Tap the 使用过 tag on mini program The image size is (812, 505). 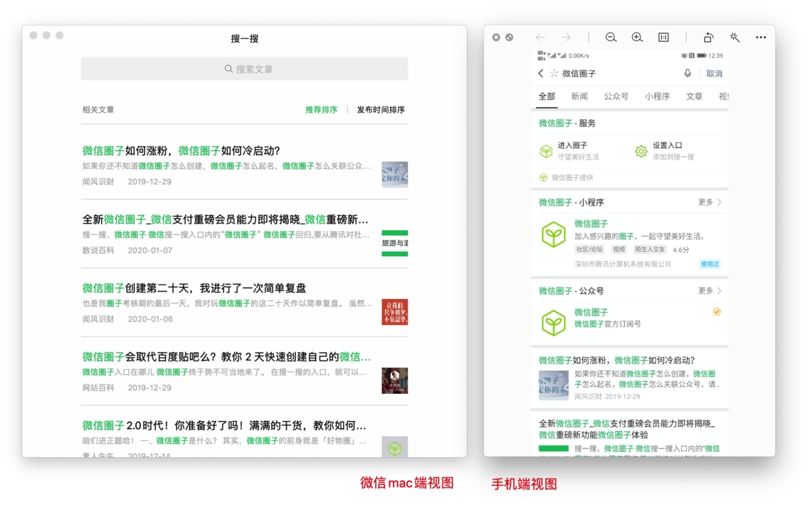click(x=710, y=264)
